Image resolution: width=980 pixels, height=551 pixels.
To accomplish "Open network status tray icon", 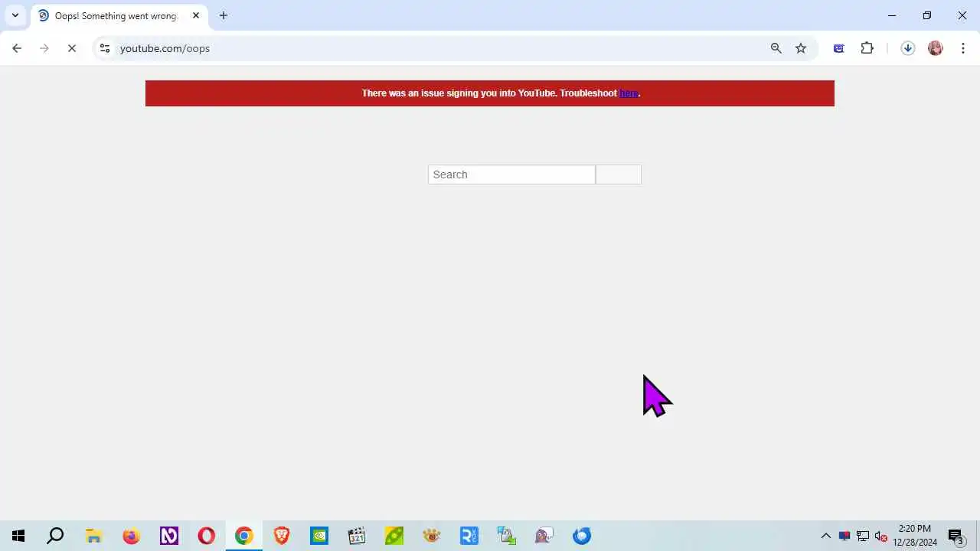I will pyautogui.click(x=863, y=536).
